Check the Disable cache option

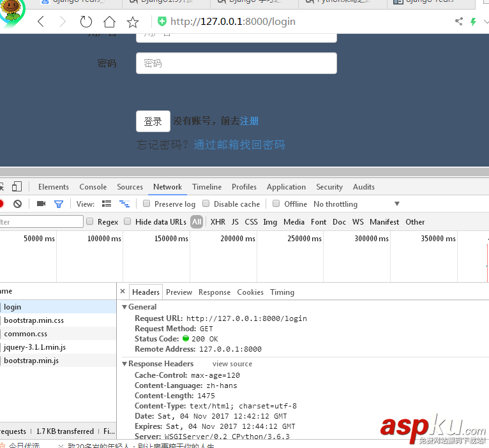click(x=206, y=204)
